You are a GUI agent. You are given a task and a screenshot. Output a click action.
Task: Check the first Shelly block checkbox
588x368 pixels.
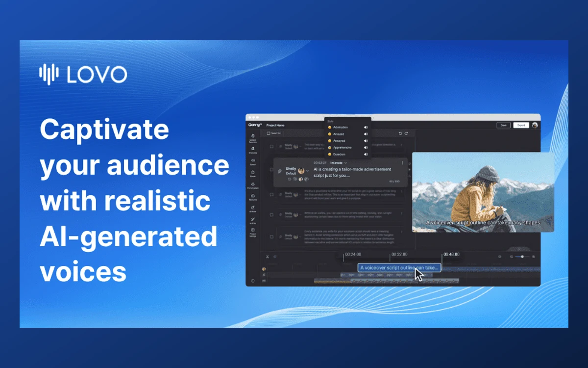[272, 146]
